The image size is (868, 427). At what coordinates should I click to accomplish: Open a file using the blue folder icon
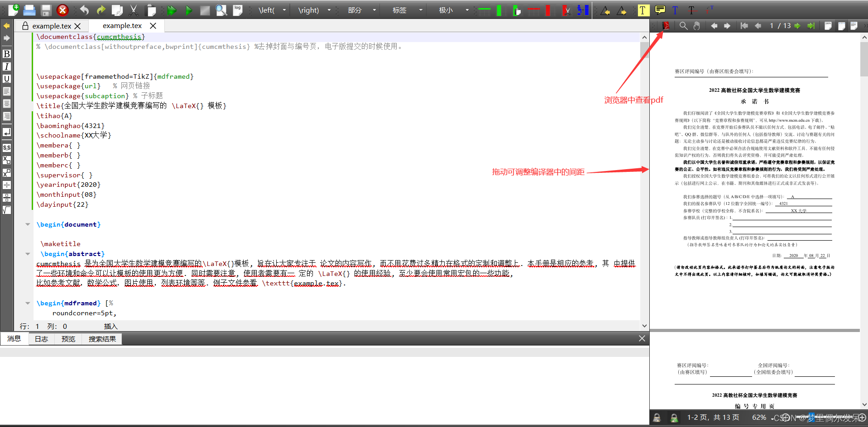pos(29,10)
